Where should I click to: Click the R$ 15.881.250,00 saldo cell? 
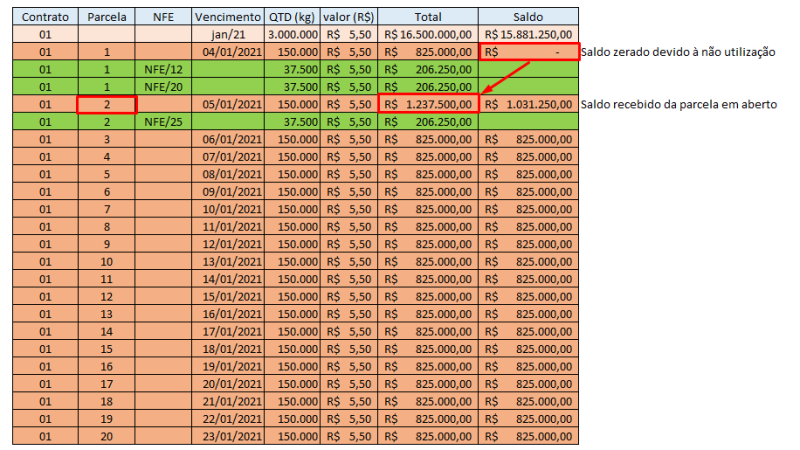tap(528, 35)
